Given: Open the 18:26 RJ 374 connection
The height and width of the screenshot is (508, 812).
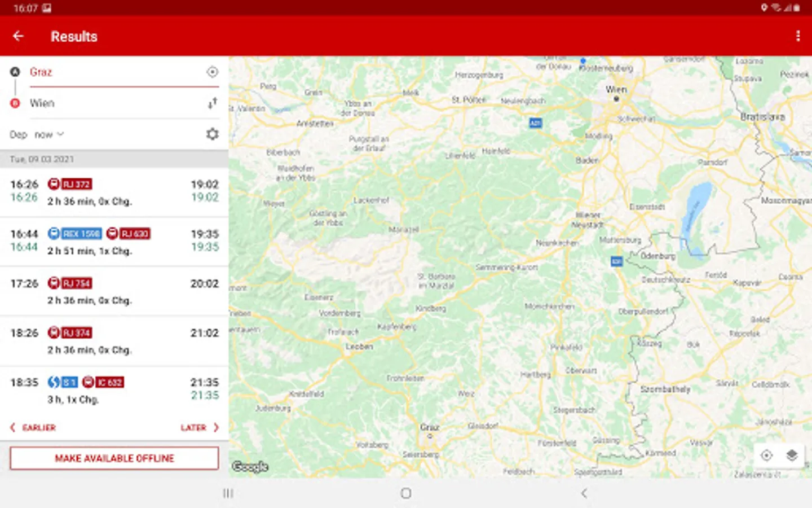Looking at the screenshot, I should coord(114,341).
